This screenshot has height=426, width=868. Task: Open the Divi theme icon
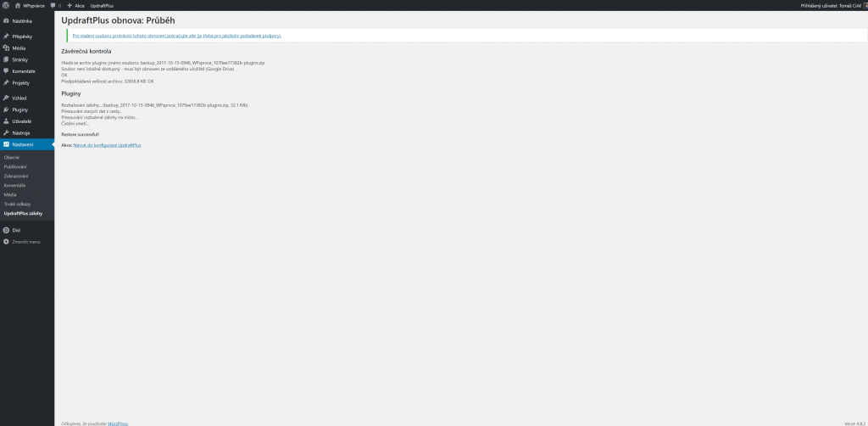click(6, 230)
